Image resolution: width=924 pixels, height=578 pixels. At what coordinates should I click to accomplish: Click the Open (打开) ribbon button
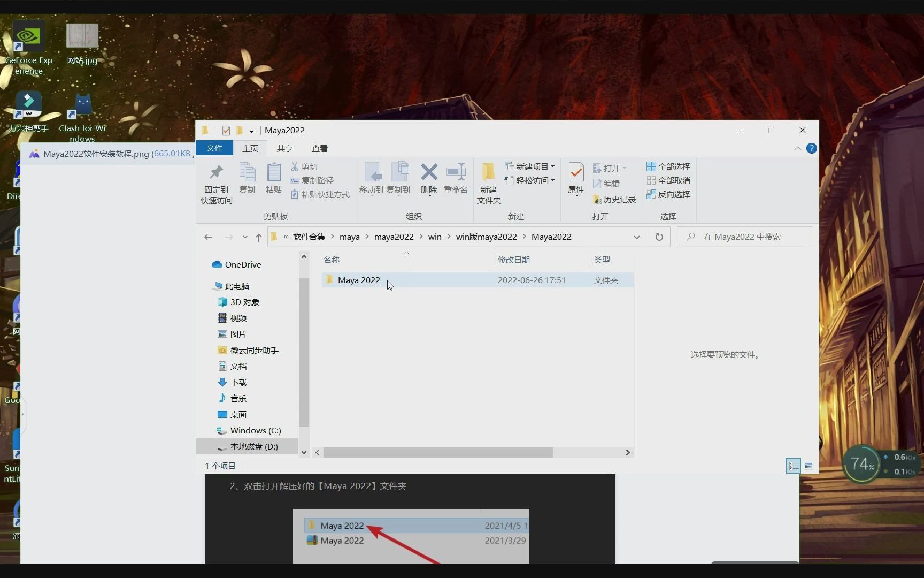610,168
